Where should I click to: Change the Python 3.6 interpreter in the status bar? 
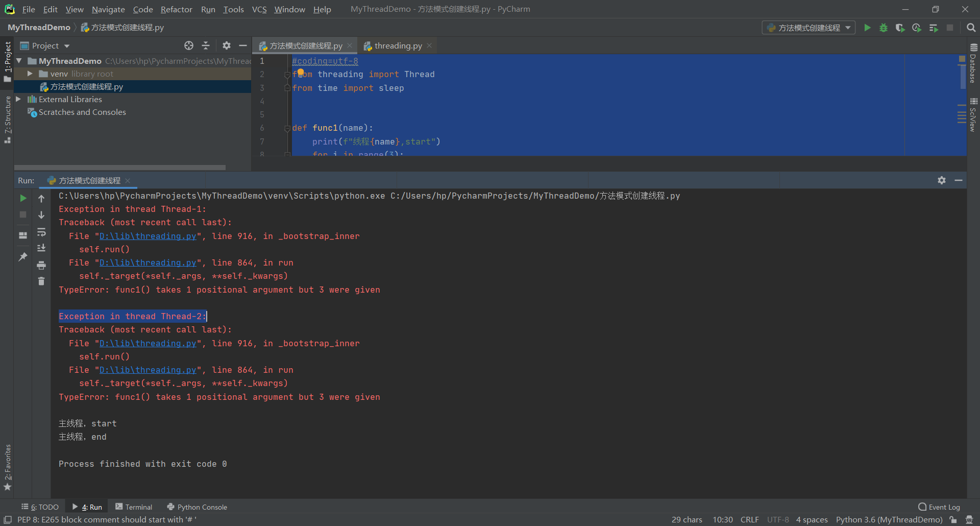pyautogui.click(x=889, y=520)
